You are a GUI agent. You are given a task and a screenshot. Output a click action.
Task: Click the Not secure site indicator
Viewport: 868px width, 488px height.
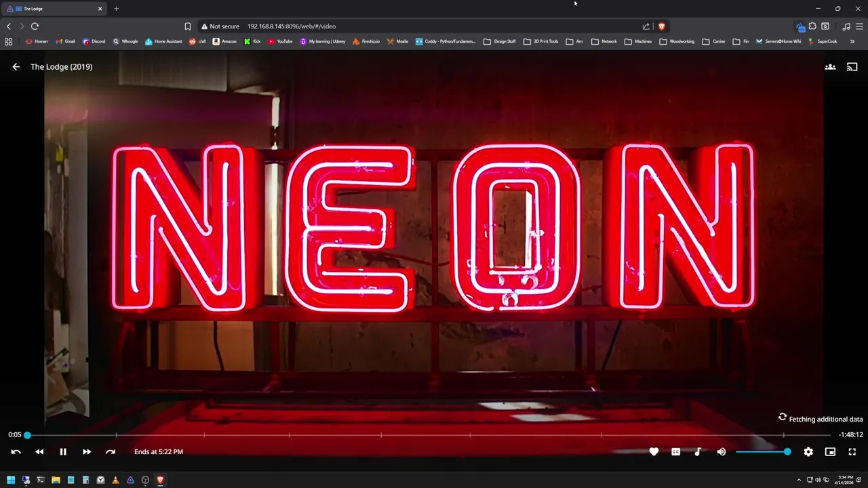[x=220, y=26]
